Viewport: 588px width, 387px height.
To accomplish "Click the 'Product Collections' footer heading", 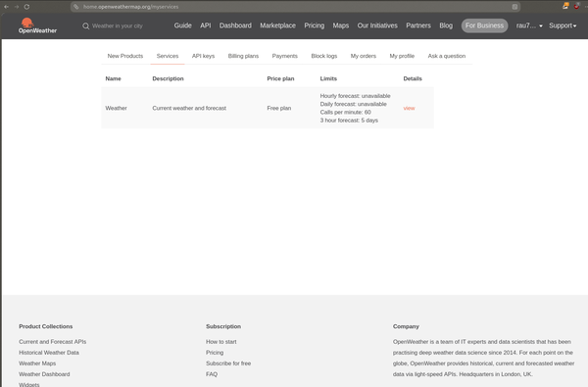I will pos(46,326).
